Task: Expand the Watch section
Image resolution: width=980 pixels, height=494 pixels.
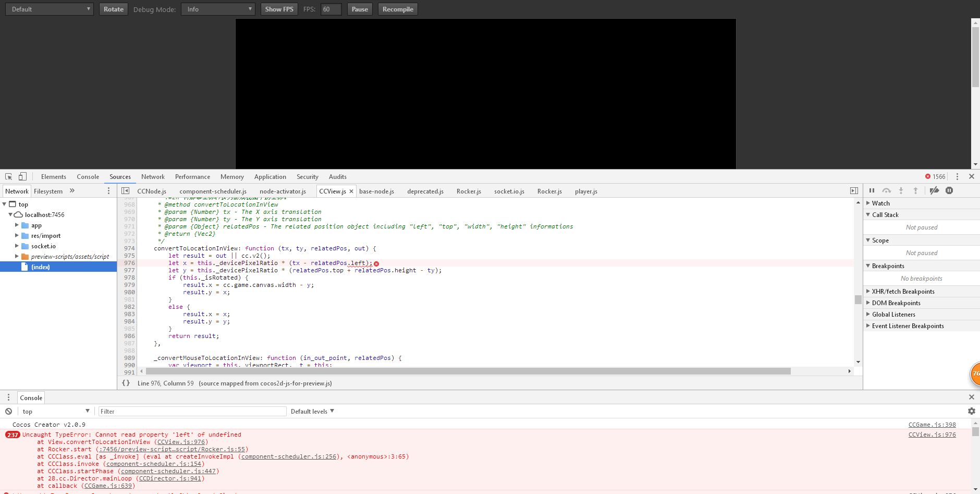Action: 921,203
